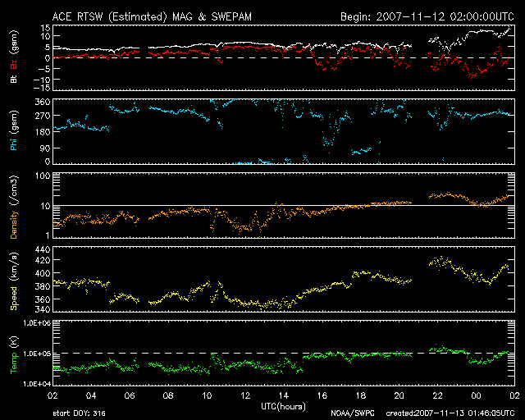The width and height of the screenshot is (525, 420).
Task: Click the '22' hour tick label
Action: 437,395
